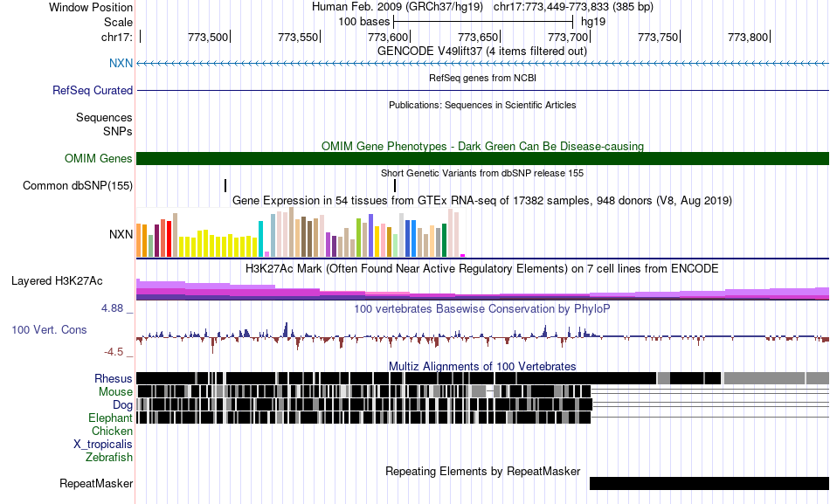Image resolution: width=830 pixels, height=504 pixels.
Task: Click the Dog alignment block row
Action: [483, 404]
